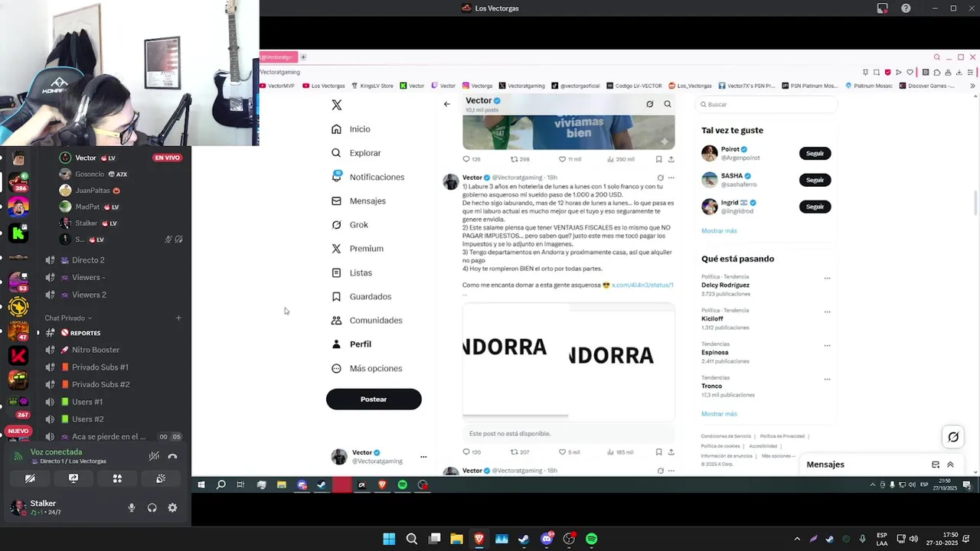Open the Delcy Rodríguez trending topic
This screenshot has width=980, height=551.
click(x=725, y=285)
